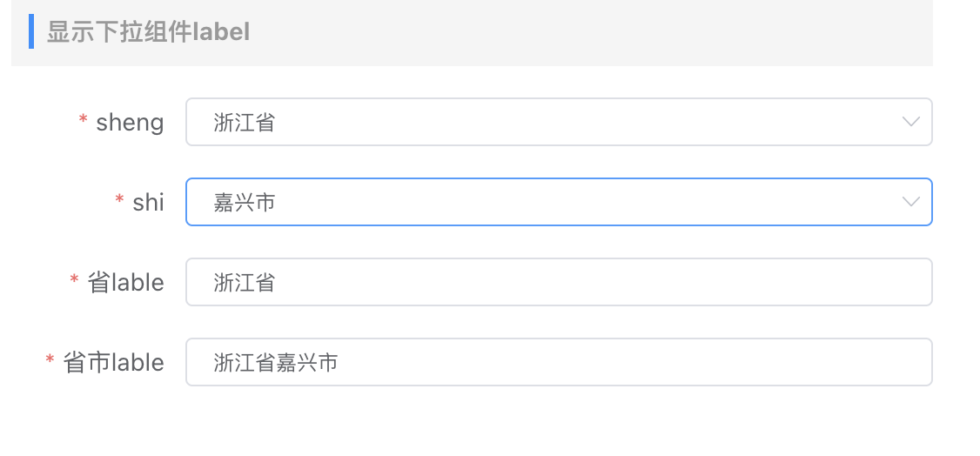The width and height of the screenshot is (980, 456).
Task: Click the blue vertical bar beside the title
Action: pyautogui.click(x=31, y=31)
